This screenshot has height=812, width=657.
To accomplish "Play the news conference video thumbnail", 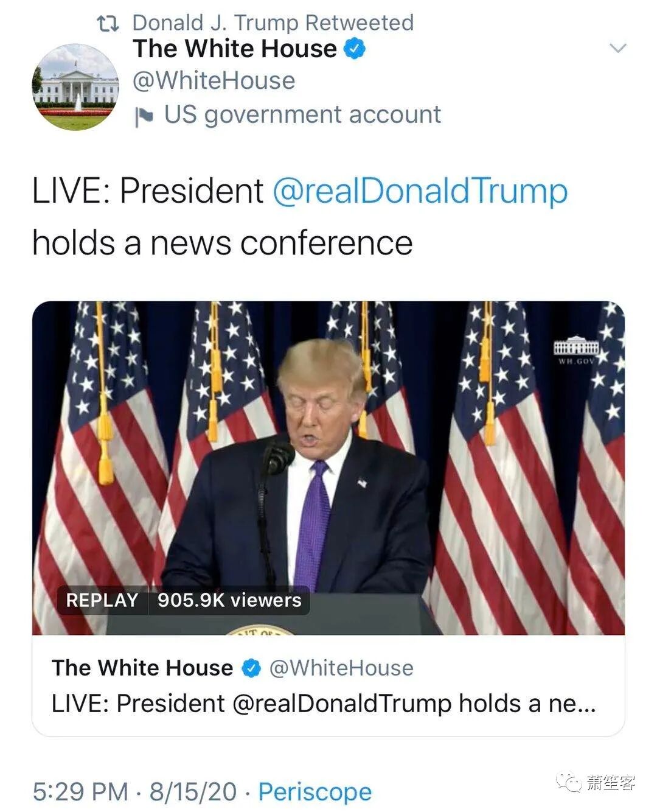I will point(328,468).
